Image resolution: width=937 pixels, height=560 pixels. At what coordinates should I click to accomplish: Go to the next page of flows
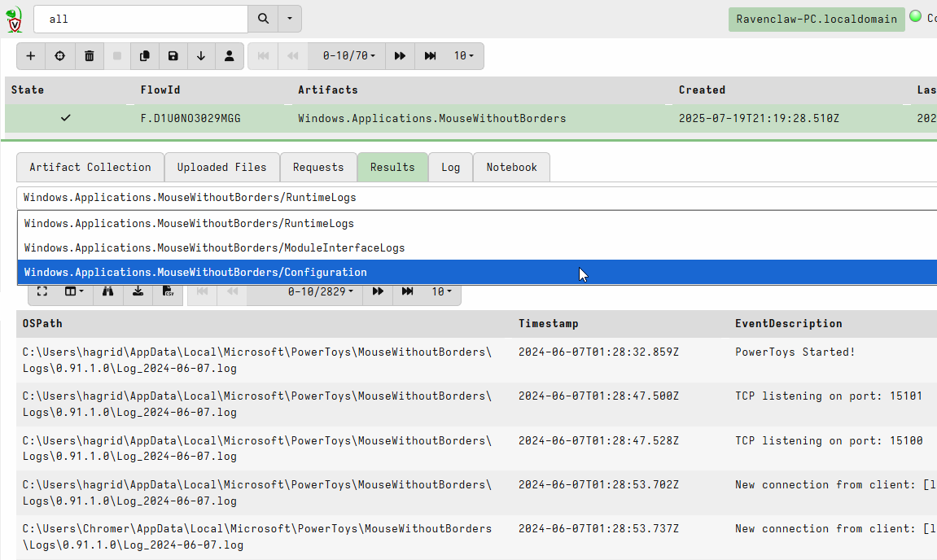(400, 56)
